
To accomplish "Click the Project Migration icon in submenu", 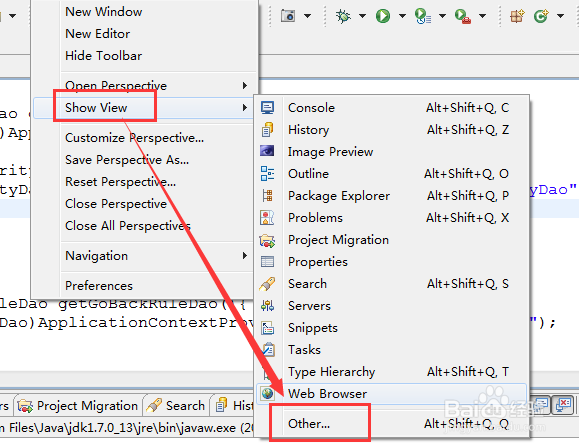I will point(267,240).
